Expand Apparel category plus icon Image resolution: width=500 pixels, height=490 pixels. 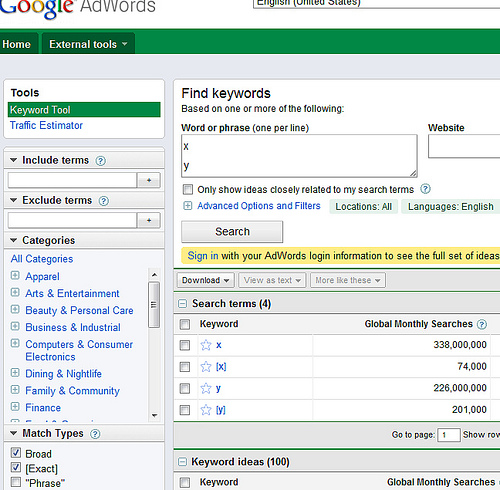click(x=15, y=275)
